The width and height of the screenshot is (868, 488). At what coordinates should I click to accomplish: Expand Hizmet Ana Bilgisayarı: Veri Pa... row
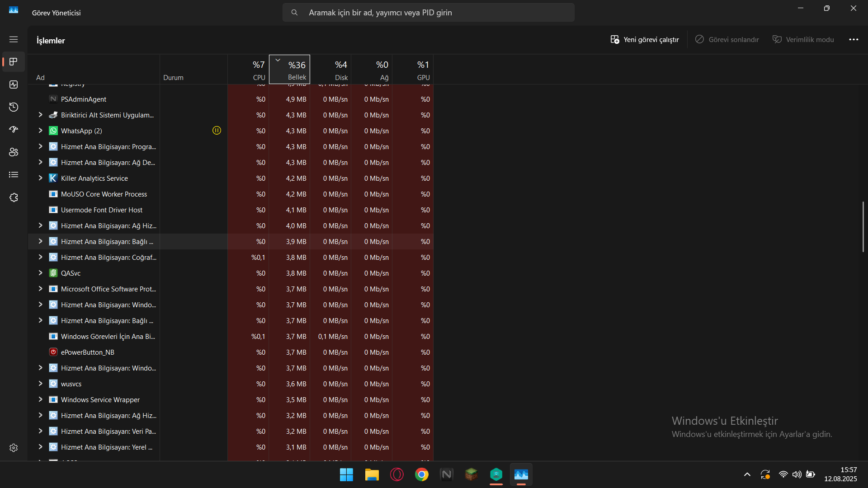40,431
